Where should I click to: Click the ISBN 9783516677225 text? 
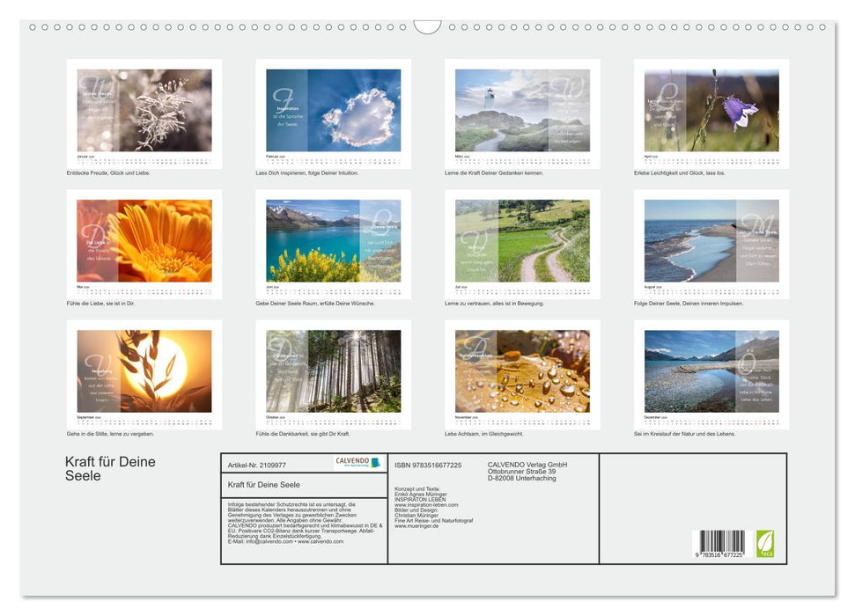(428, 465)
